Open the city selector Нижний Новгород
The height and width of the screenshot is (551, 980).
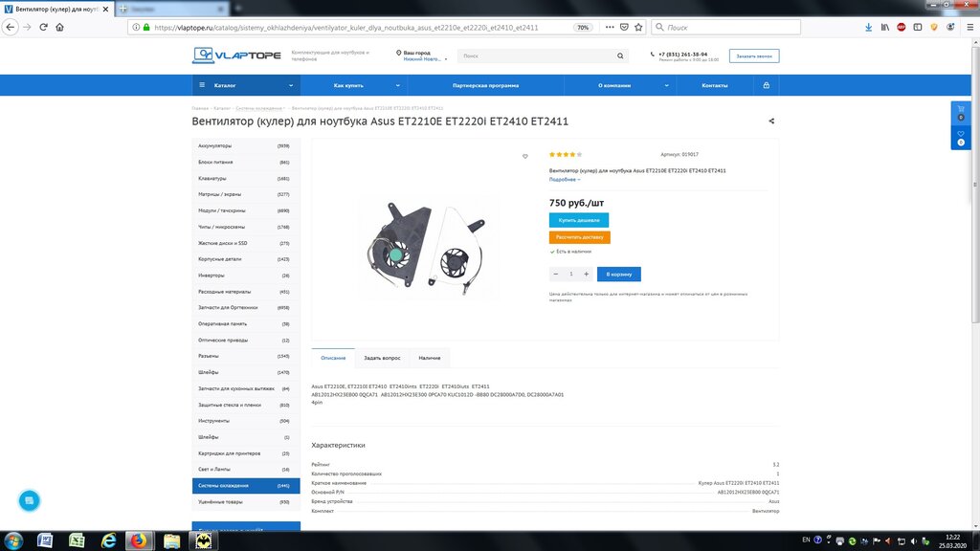click(x=424, y=59)
